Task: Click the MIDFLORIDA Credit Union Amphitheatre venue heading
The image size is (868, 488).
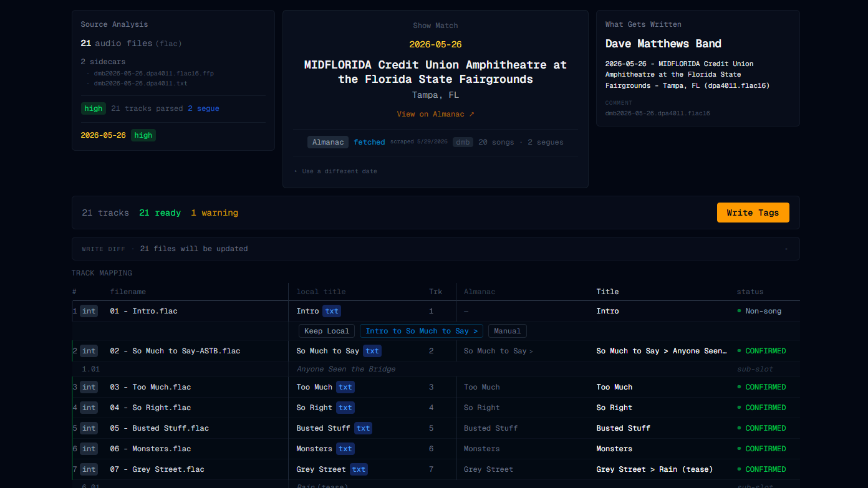Action: pyautogui.click(x=435, y=72)
